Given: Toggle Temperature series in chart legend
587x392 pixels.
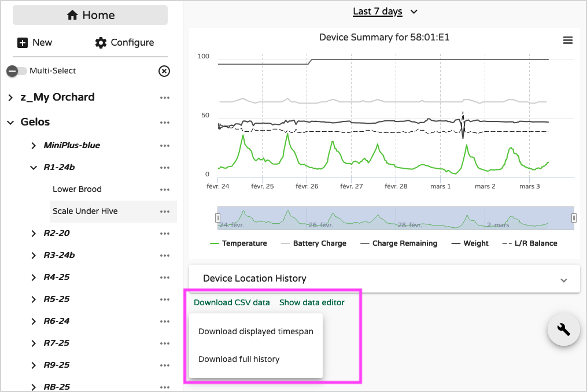Looking at the screenshot, I should pyautogui.click(x=238, y=243).
